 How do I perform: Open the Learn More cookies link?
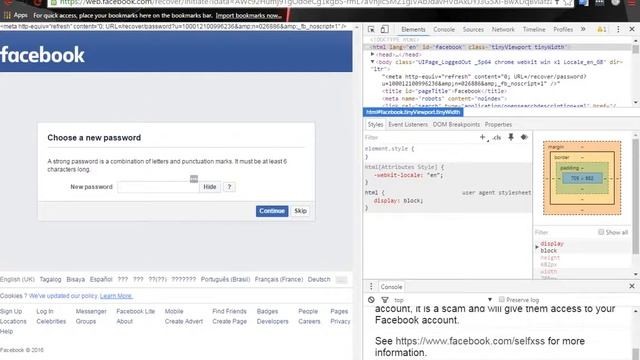point(116,296)
